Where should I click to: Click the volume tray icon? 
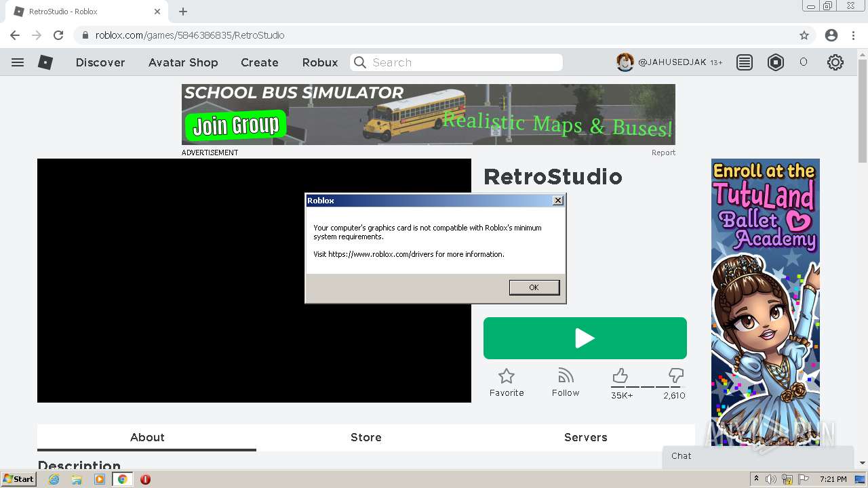click(771, 479)
